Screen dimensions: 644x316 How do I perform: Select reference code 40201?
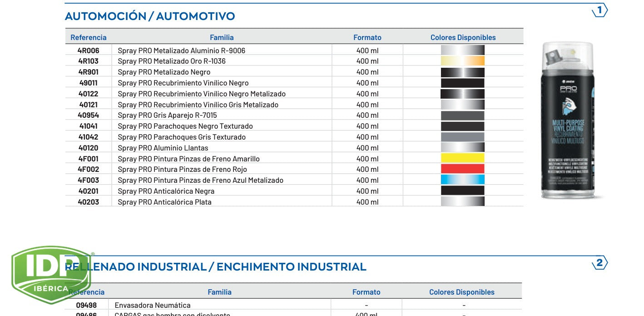[x=89, y=191]
